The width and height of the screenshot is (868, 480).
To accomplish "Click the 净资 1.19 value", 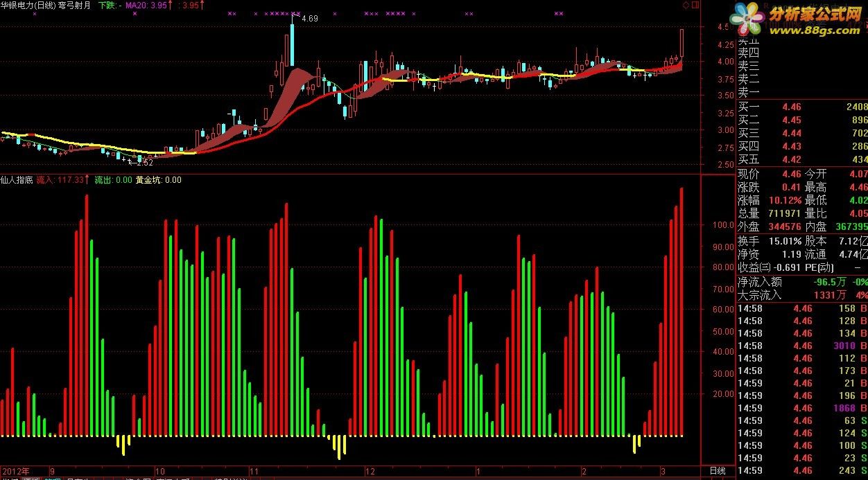I will click(x=791, y=254).
